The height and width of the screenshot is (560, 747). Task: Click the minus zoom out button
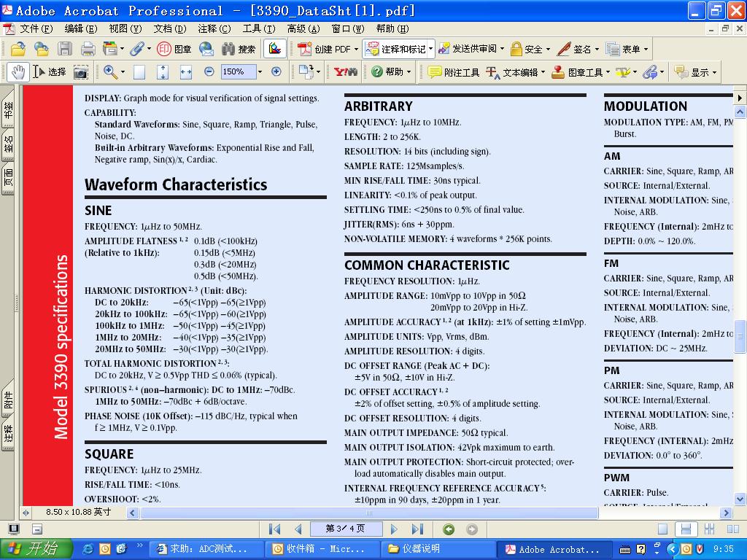pyautogui.click(x=209, y=71)
